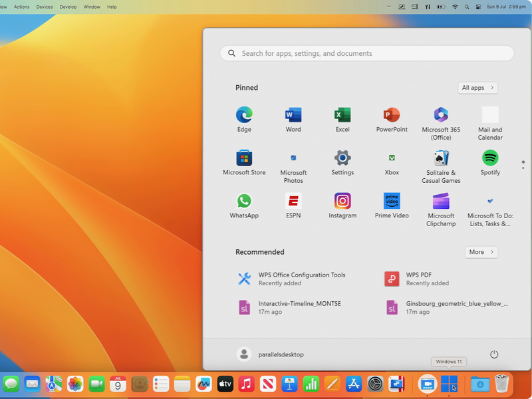The height and width of the screenshot is (399, 532).
Task: Click the Start menu search field
Action: click(x=367, y=53)
